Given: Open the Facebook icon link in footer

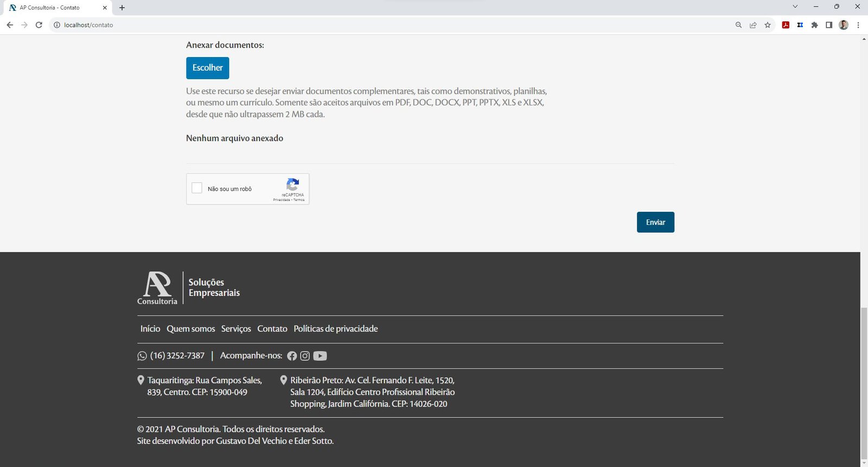Looking at the screenshot, I should pyautogui.click(x=292, y=356).
